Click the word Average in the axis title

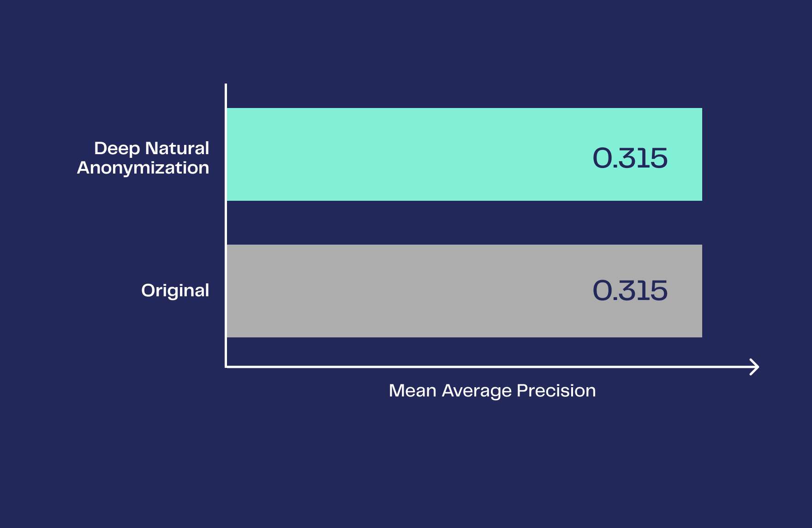(477, 391)
